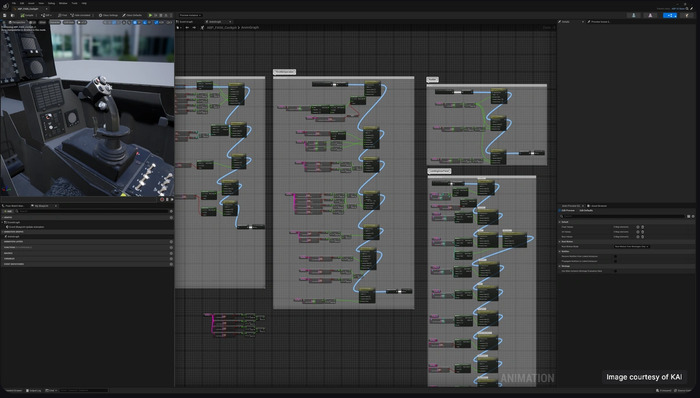The image size is (700, 398).
Task: Open the Preview Instance dropdown
Action: [190, 15]
